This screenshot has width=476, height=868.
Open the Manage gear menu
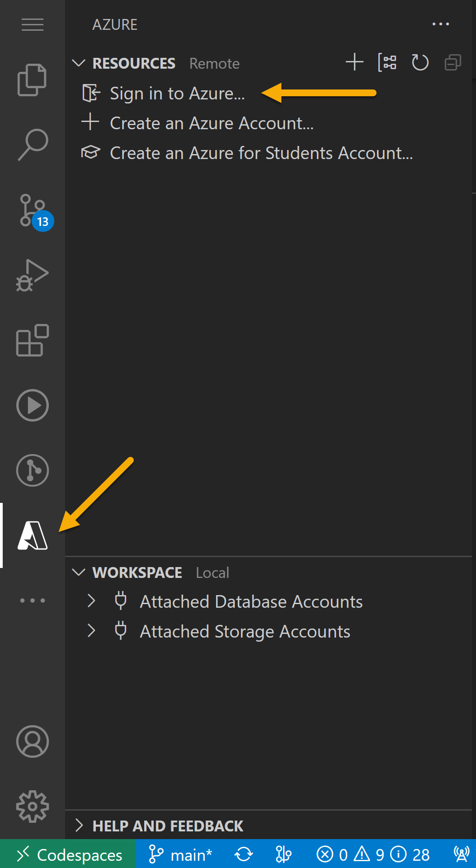[x=33, y=807]
